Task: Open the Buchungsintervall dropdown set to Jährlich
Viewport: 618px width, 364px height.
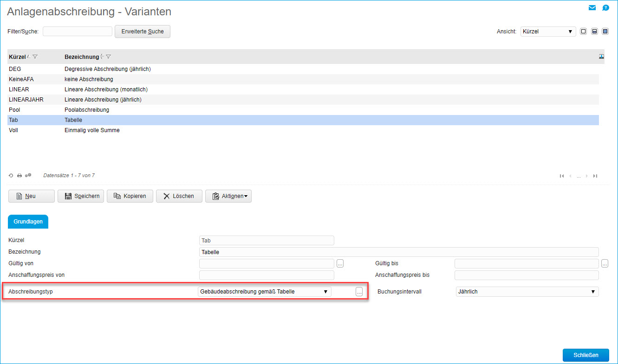Action: 527,292
